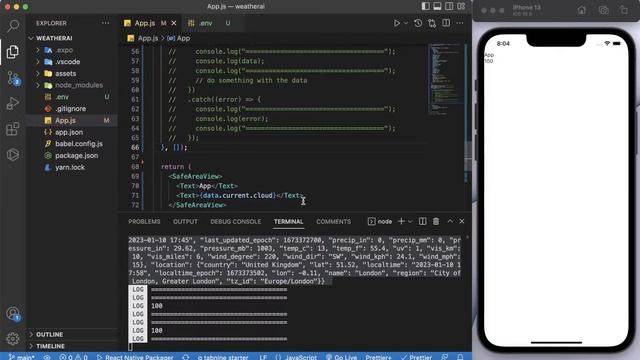Kill terminal with the trash icon

click(x=436, y=221)
